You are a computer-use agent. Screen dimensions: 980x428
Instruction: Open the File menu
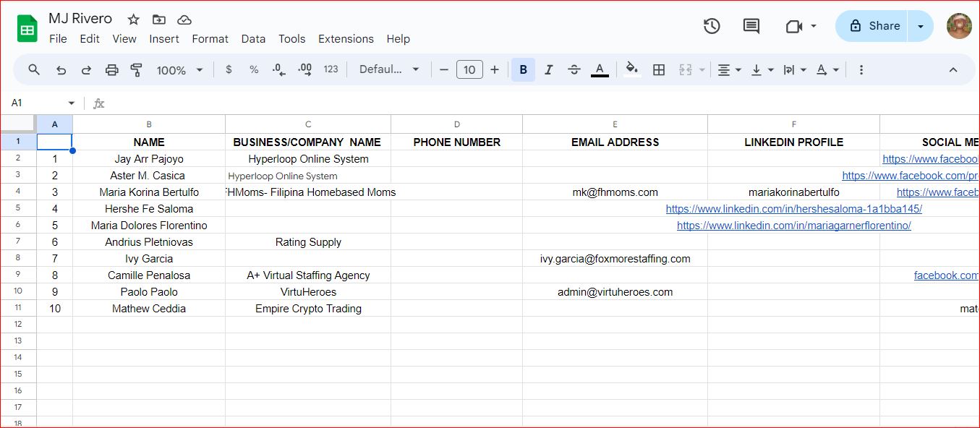coord(58,39)
